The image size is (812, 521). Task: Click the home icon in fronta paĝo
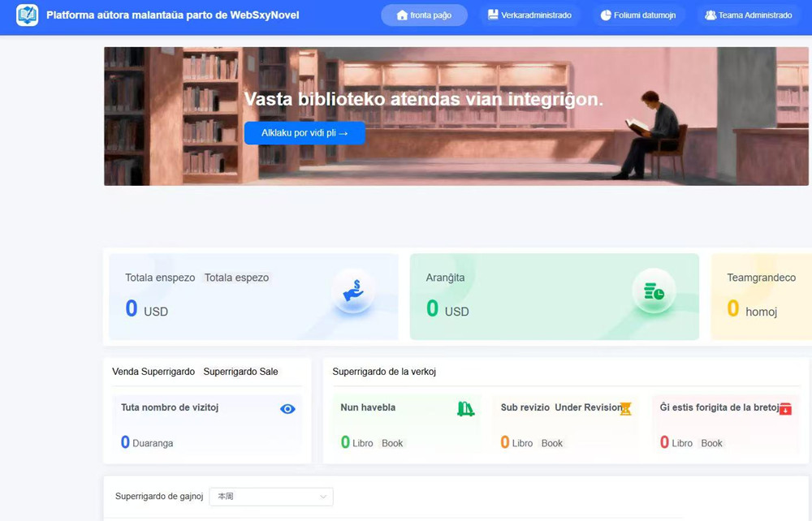[402, 15]
